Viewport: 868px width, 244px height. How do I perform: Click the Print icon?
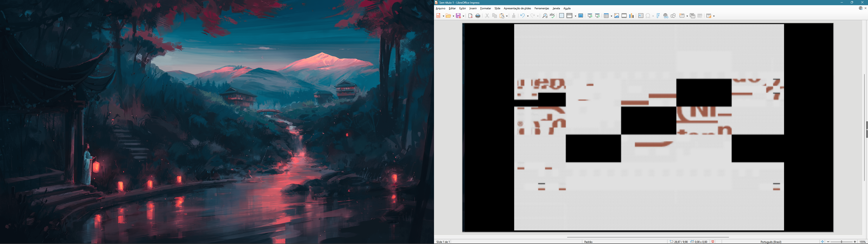pyautogui.click(x=478, y=16)
